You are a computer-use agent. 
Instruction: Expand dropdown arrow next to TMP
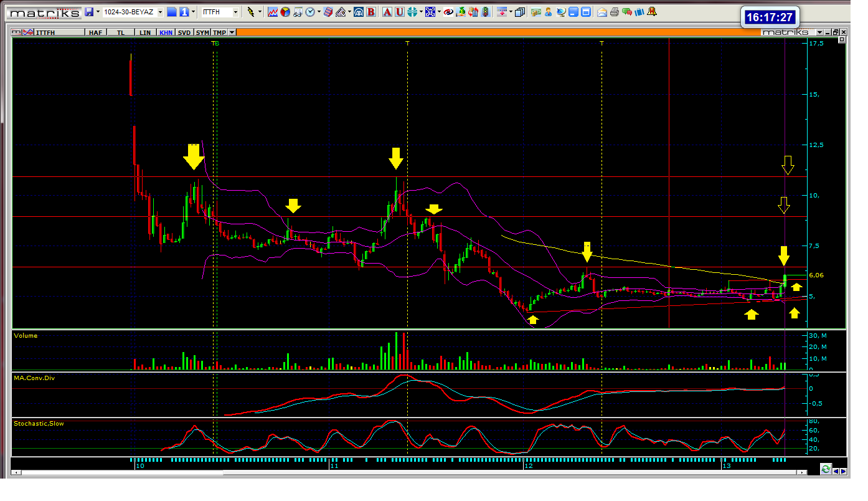232,32
